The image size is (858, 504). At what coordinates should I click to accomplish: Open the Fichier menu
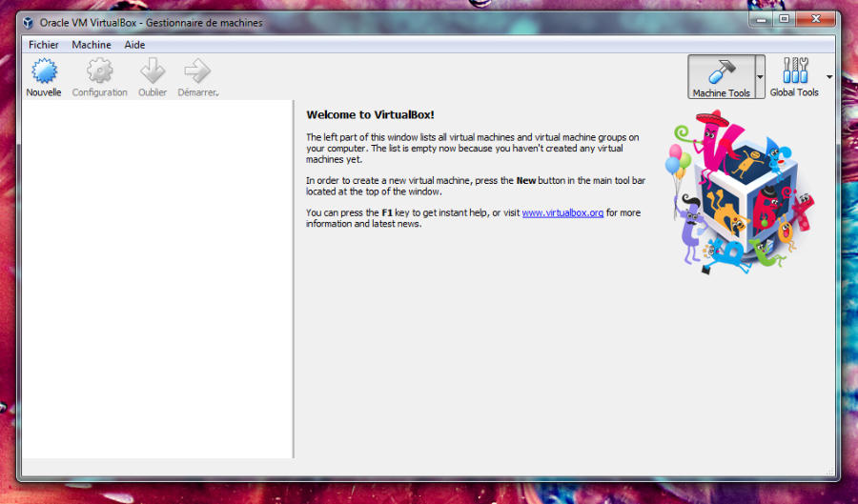44,45
